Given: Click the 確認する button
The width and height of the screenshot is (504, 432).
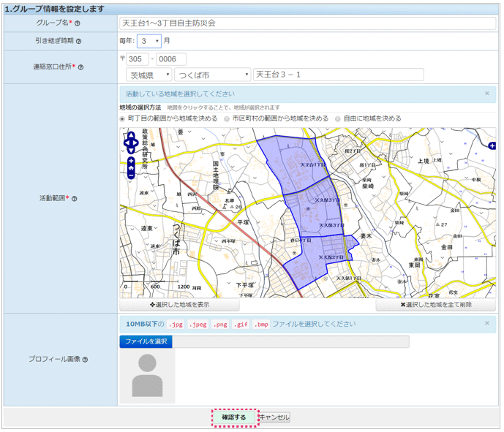Looking at the screenshot, I should pyautogui.click(x=236, y=417).
